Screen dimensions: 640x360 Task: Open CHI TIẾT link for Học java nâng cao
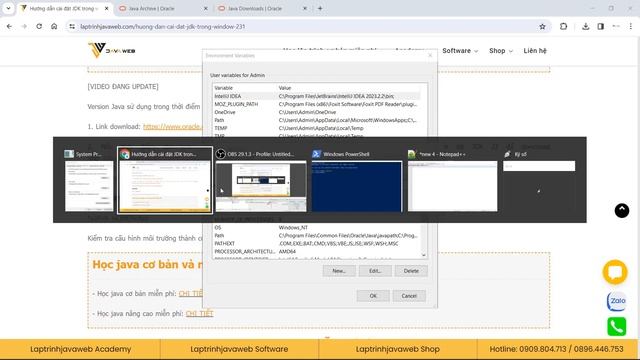pyautogui.click(x=199, y=313)
